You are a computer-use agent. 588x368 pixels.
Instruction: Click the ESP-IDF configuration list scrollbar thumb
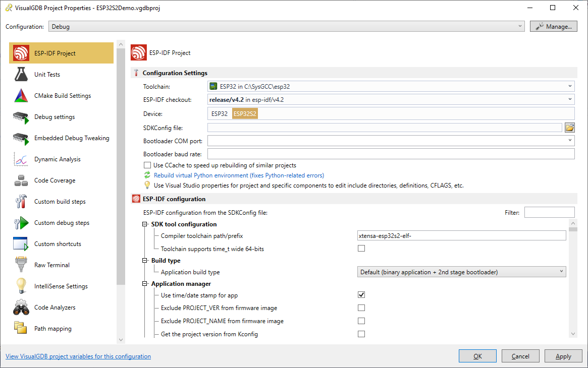[x=573, y=229]
